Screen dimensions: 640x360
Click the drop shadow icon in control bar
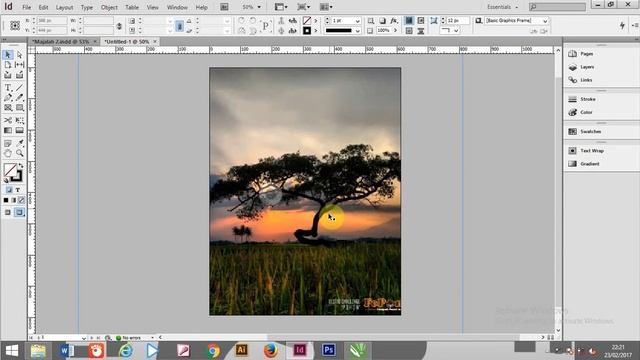click(382, 21)
